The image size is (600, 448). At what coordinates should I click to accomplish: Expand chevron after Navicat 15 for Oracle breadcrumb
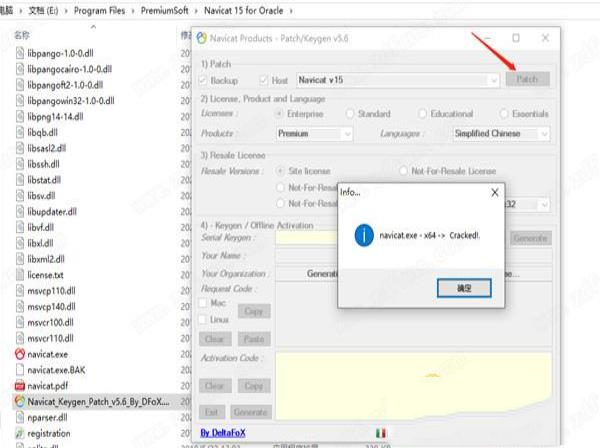tap(291, 11)
